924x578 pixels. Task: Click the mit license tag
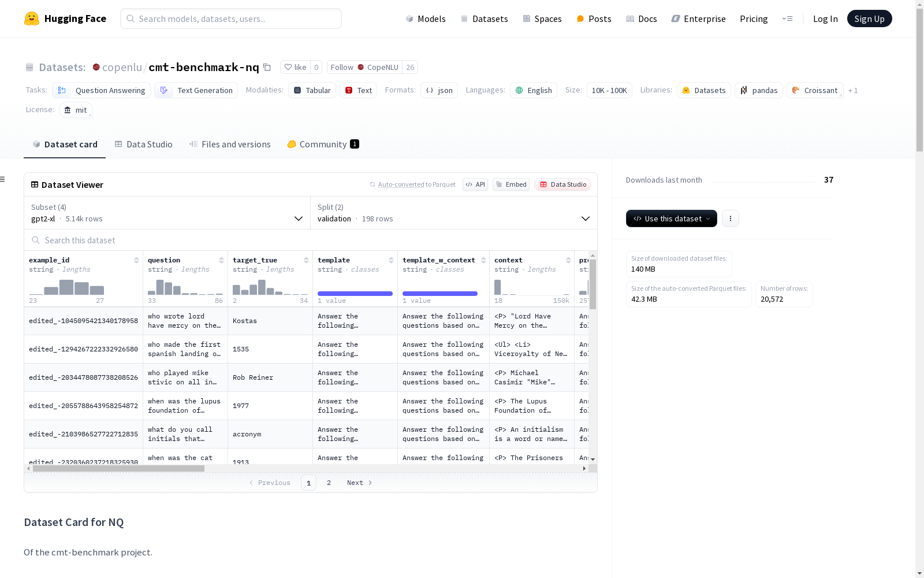[x=76, y=110]
